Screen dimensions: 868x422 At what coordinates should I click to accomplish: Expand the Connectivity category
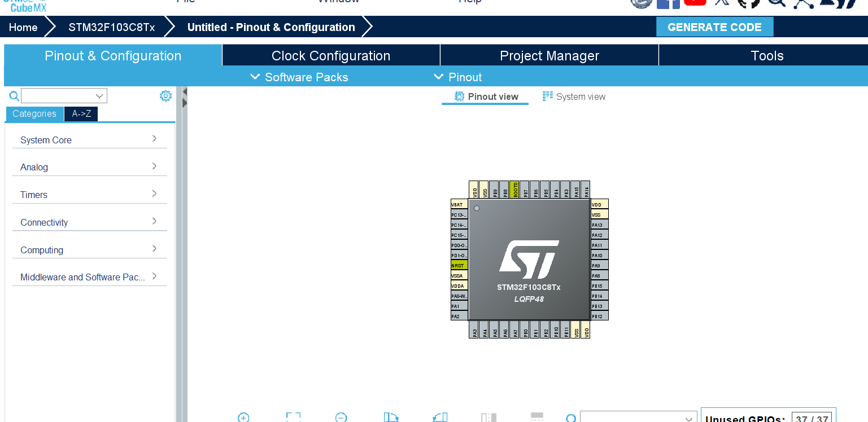[90, 222]
